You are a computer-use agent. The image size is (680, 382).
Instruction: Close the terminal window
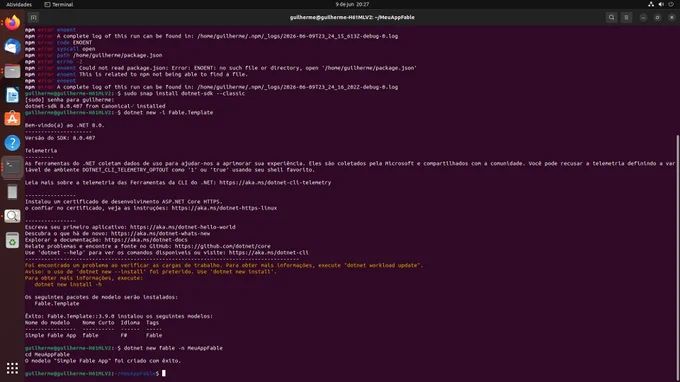[672, 17]
